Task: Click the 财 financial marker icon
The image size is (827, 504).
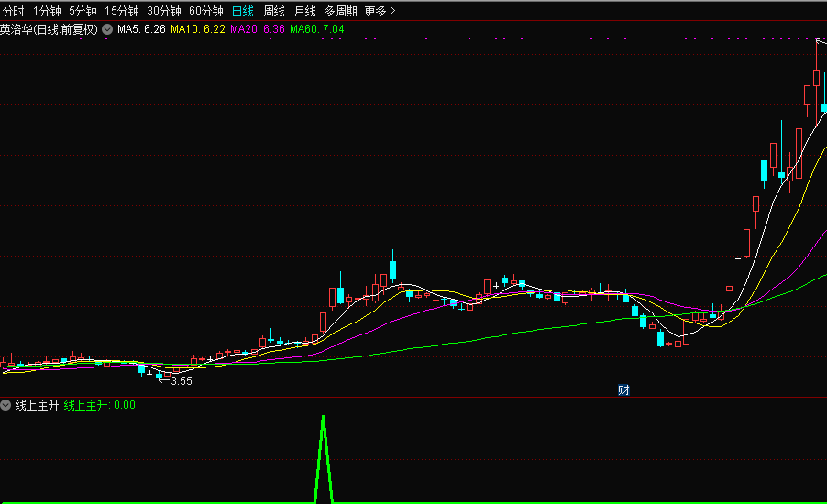Action: tap(623, 390)
